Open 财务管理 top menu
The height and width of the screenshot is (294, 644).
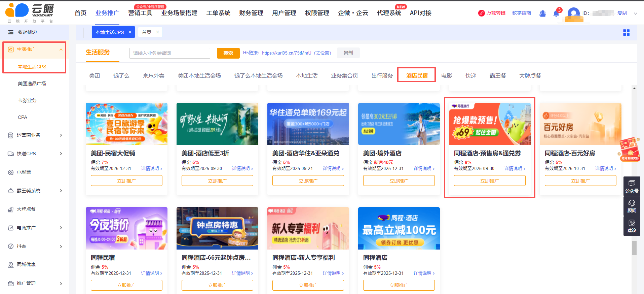tap(251, 13)
